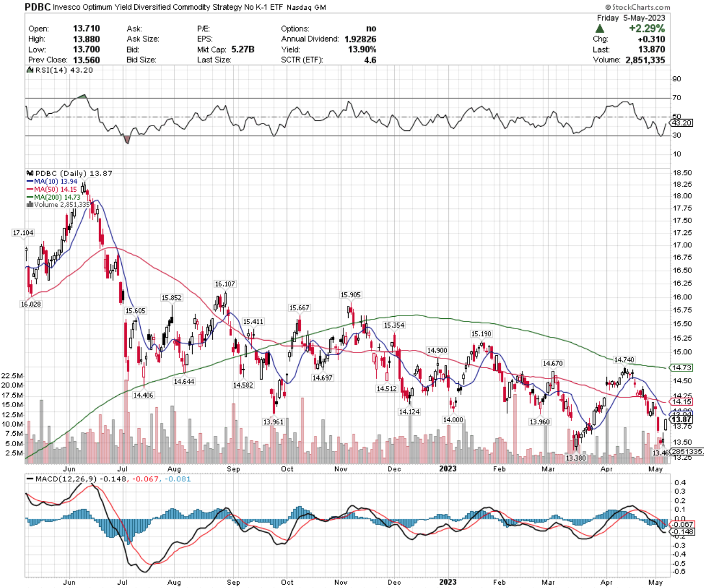Click the MA(10) 13.94 legend text

(56, 181)
